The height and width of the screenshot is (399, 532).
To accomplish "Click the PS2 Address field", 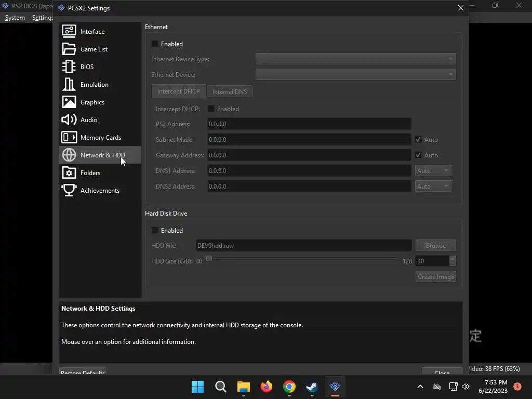I will (x=309, y=124).
